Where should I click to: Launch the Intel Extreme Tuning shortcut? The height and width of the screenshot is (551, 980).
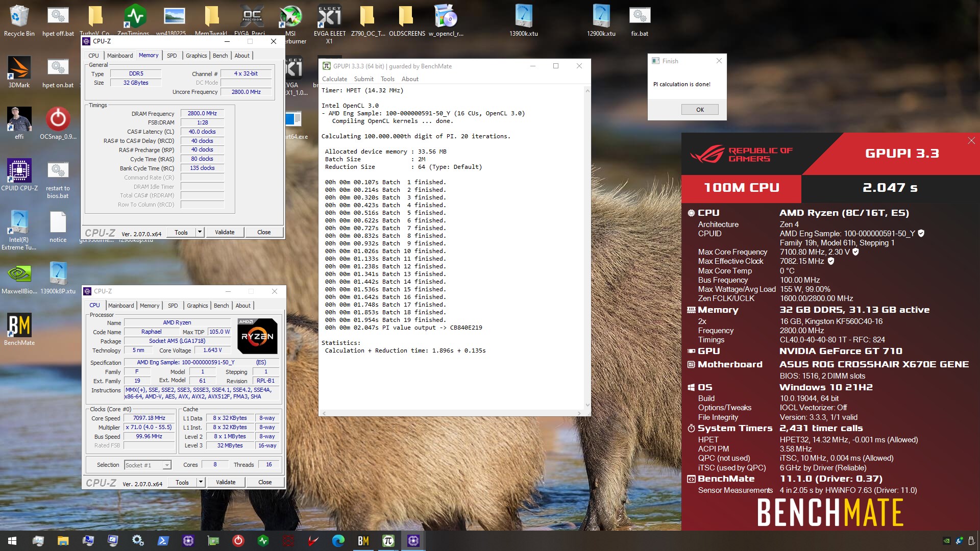click(19, 230)
